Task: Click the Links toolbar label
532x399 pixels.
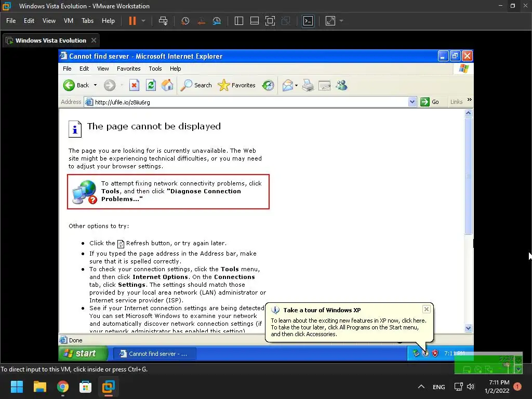Action: pyautogui.click(x=456, y=102)
